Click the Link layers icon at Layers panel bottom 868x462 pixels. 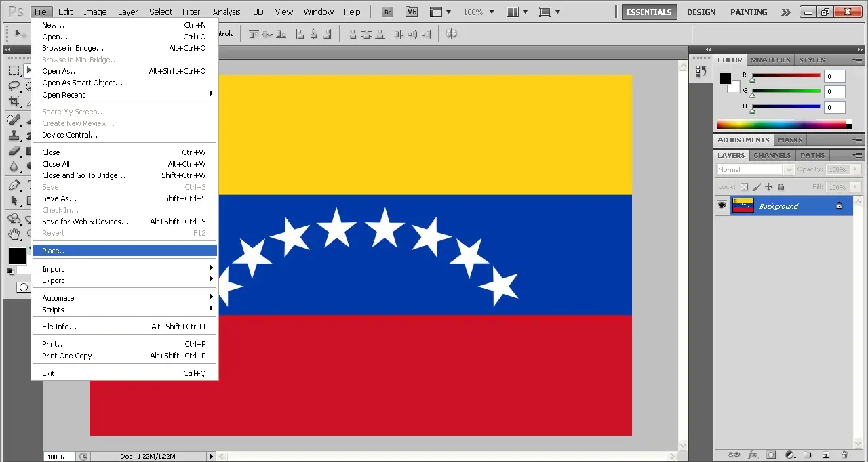732,455
